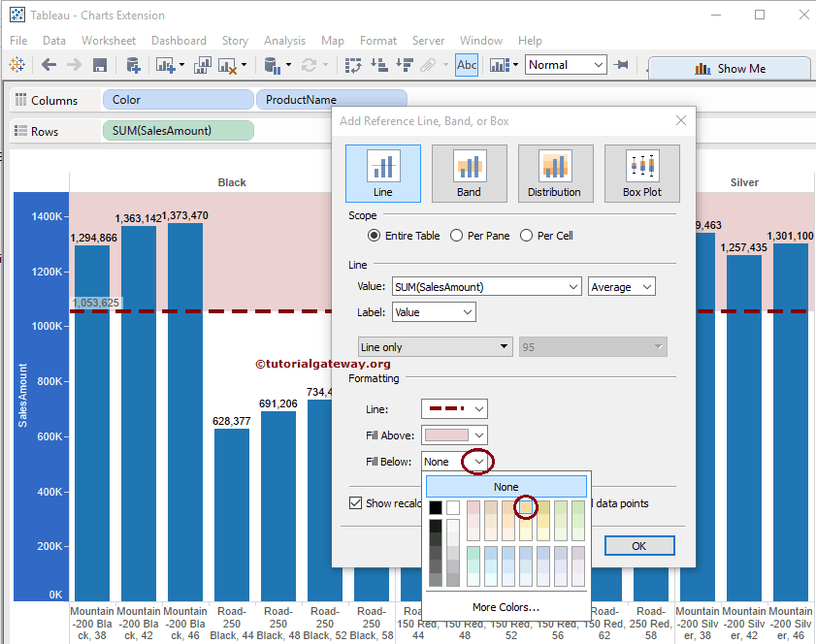816x644 pixels.
Task: Click the Save toolbar icon
Action: point(100,64)
